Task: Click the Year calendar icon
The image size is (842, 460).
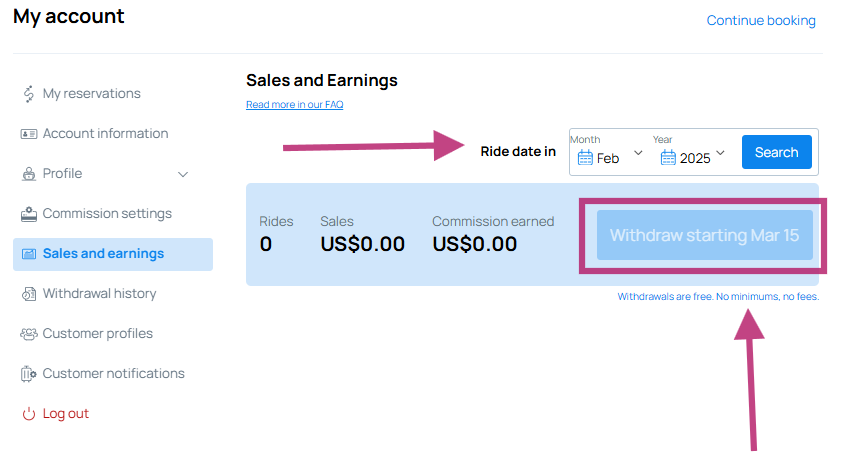Action: [668, 158]
